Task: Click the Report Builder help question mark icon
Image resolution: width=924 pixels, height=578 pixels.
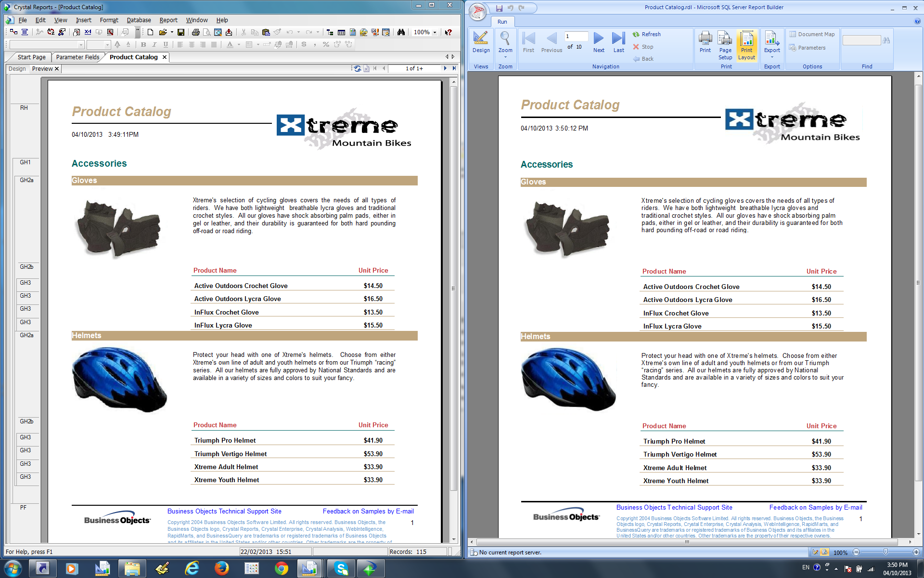Action: 917,21
